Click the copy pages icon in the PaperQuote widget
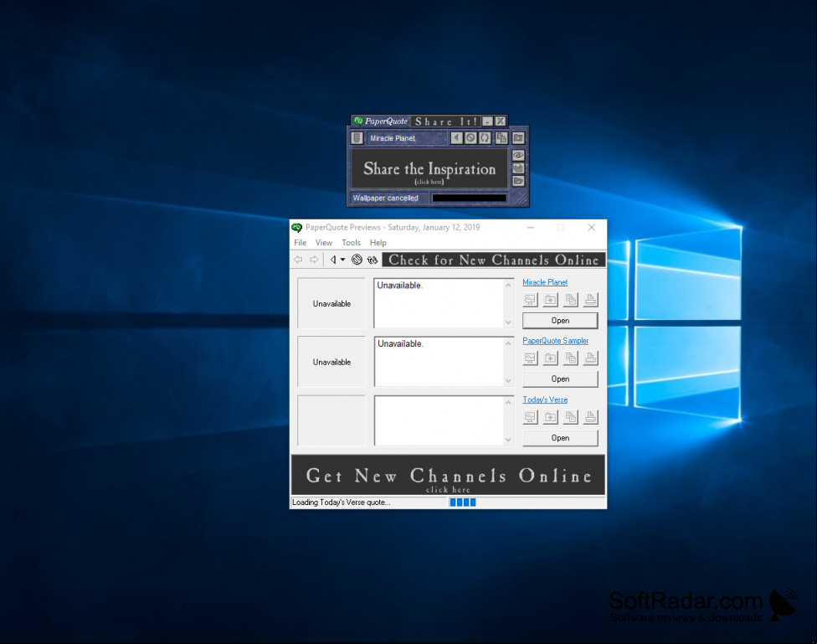Viewport: 817px width, 644px height. pyautogui.click(x=501, y=137)
